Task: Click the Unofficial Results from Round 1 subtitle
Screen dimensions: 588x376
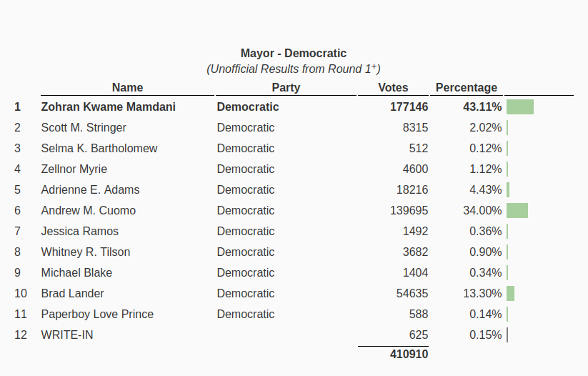Action: click(294, 69)
